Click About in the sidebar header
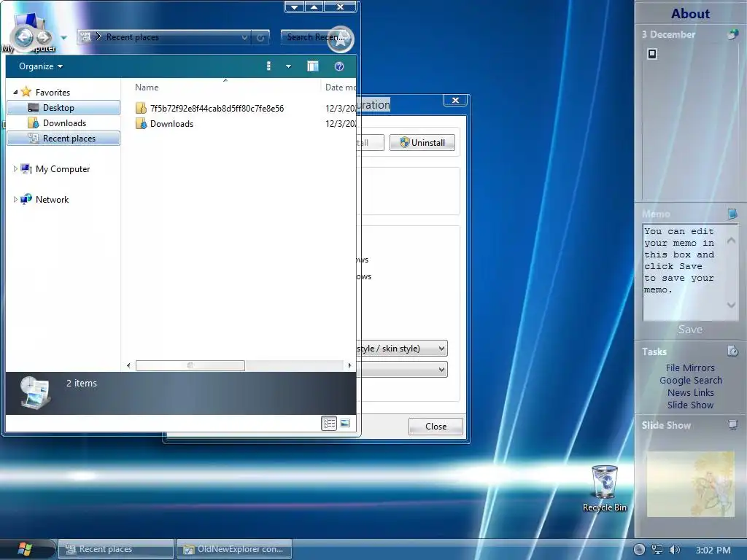 click(x=690, y=13)
